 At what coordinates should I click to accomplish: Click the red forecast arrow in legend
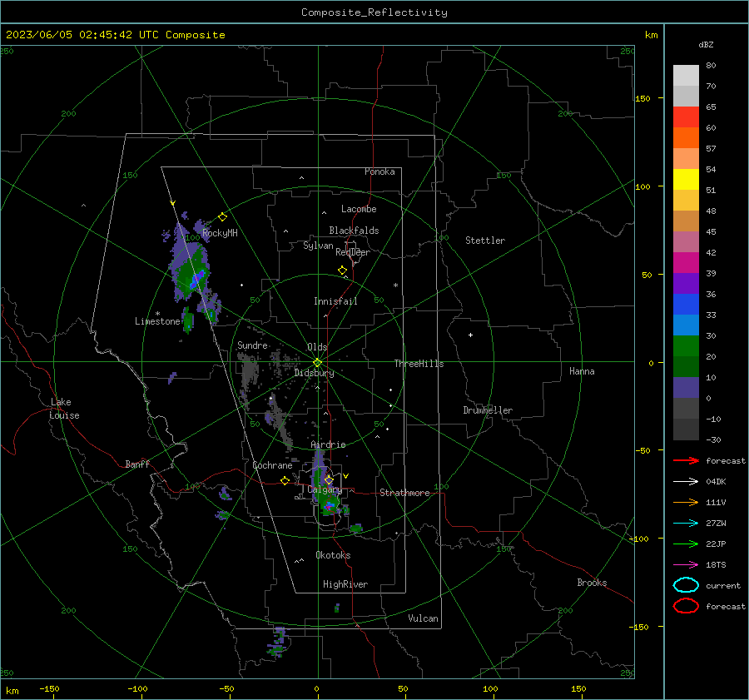click(x=686, y=460)
